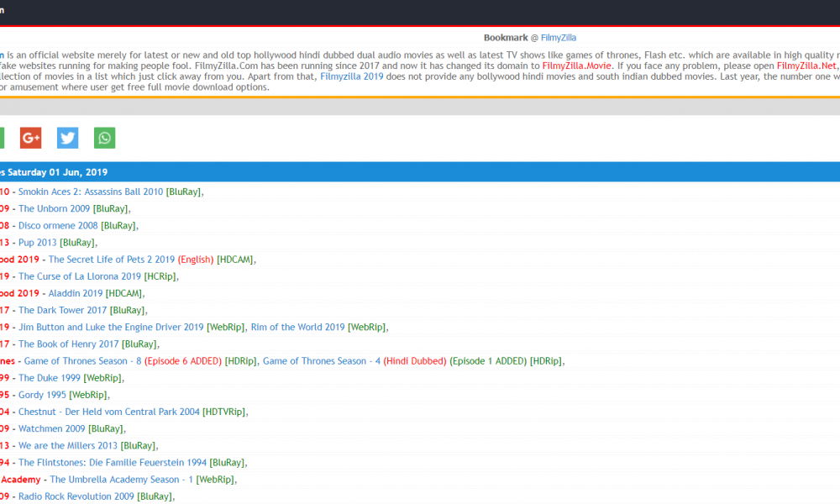Open The Unborn 2009 movie
The width and height of the screenshot is (840, 504).
(54, 209)
